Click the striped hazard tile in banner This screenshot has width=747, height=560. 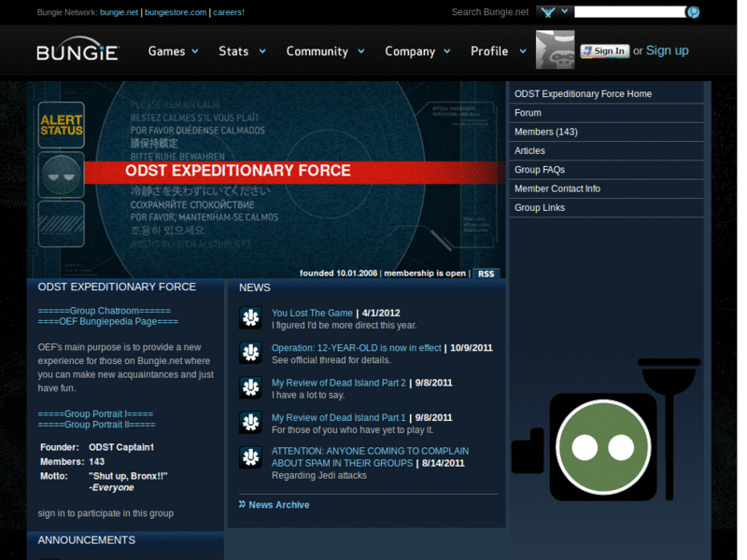[x=62, y=224]
